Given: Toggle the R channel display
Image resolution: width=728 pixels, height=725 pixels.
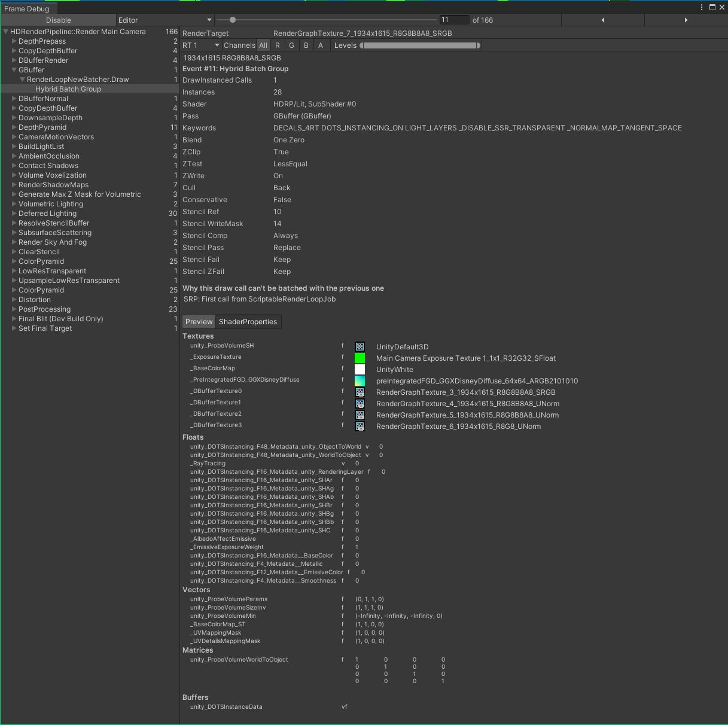Looking at the screenshot, I should click(x=277, y=45).
